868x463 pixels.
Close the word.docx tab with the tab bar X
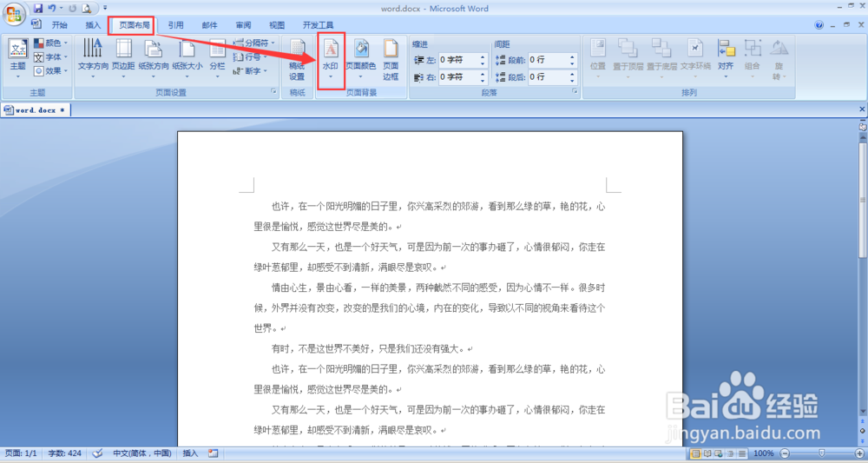tap(862, 109)
